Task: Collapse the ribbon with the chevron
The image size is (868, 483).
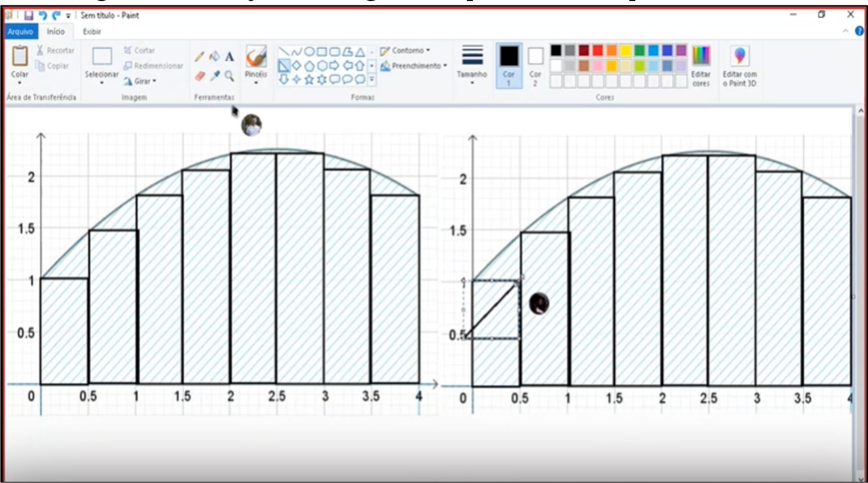Action: click(845, 31)
